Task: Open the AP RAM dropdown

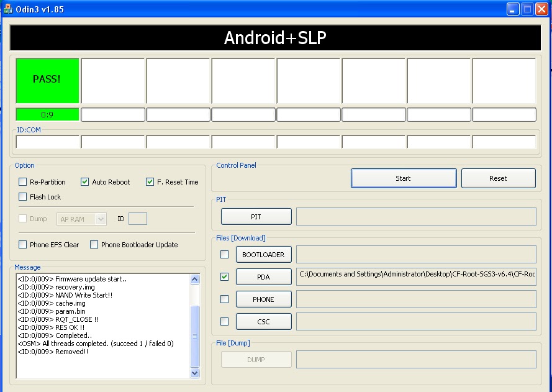Action: coord(81,219)
